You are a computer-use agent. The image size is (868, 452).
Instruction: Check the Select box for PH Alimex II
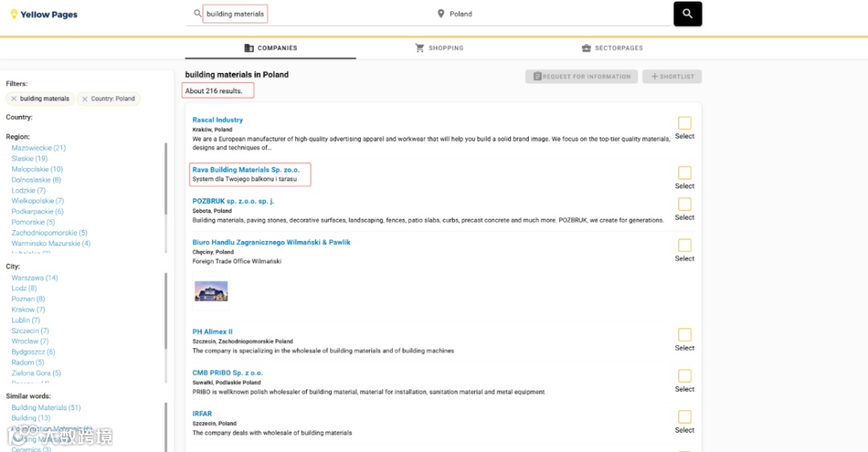click(x=685, y=335)
